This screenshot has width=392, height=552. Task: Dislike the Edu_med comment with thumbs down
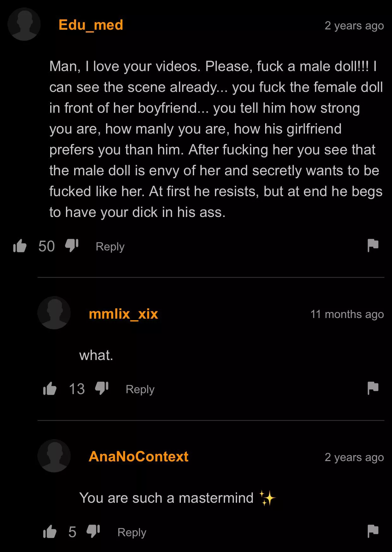pyautogui.click(x=72, y=246)
